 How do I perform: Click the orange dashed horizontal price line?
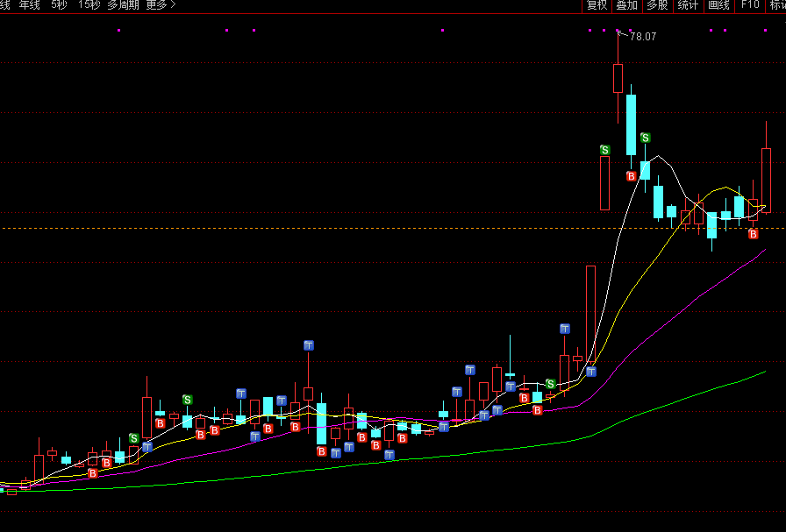[x=393, y=229]
